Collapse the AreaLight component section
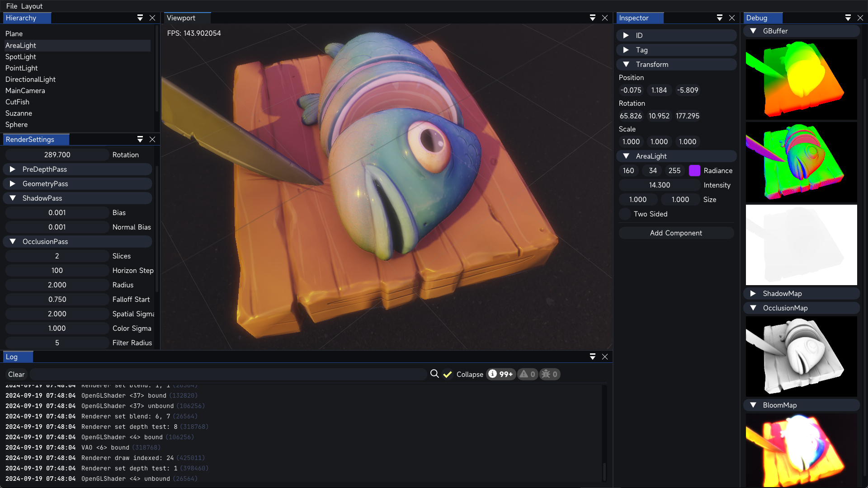This screenshot has width=868, height=488. [x=676, y=156]
